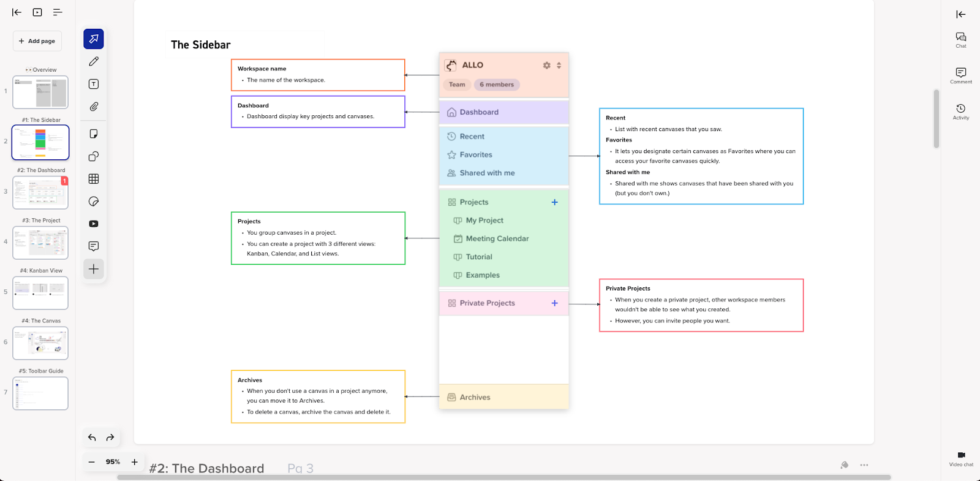Click the Add page button
Screen dimensions: 980x481
click(37, 41)
